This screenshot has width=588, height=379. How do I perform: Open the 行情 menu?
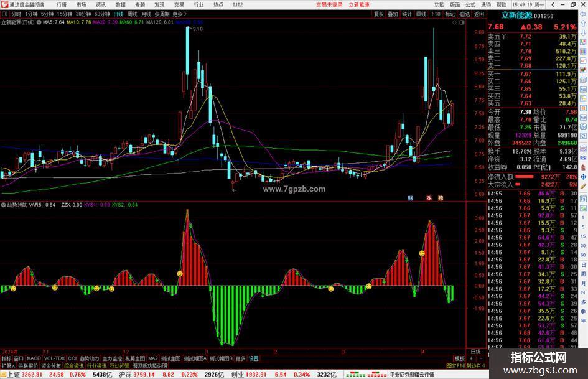pos(62,4)
